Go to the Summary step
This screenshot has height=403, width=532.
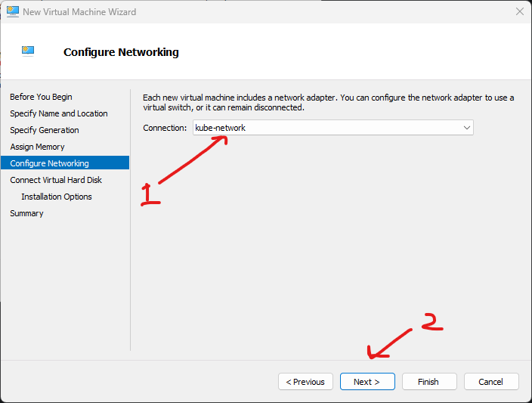tap(26, 213)
